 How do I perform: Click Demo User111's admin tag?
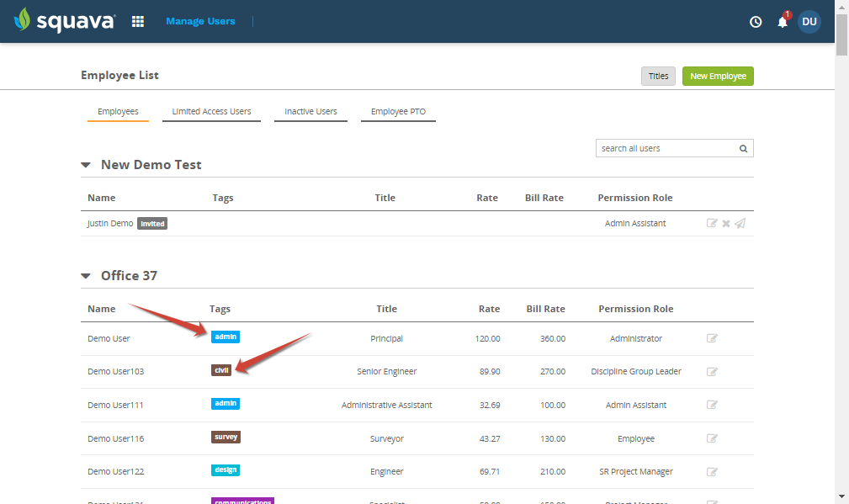coord(226,403)
